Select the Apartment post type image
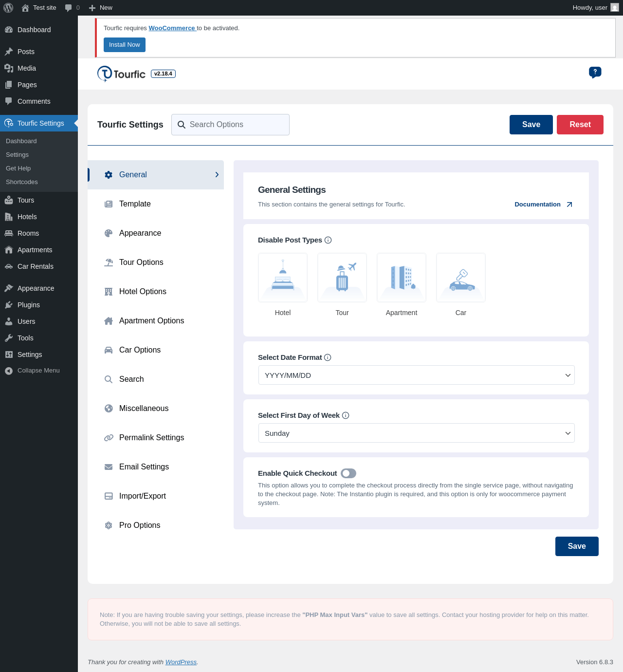623x672 pixels. (x=402, y=278)
